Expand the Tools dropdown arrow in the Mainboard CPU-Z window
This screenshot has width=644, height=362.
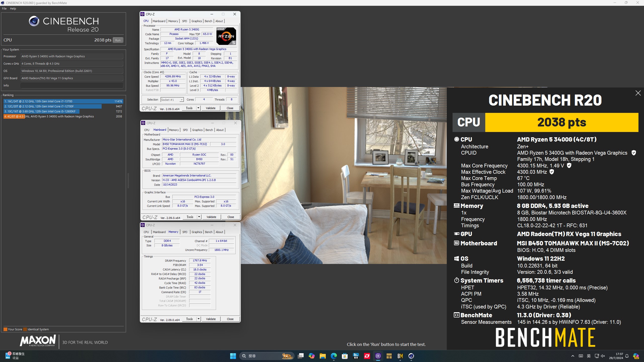[199, 217]
